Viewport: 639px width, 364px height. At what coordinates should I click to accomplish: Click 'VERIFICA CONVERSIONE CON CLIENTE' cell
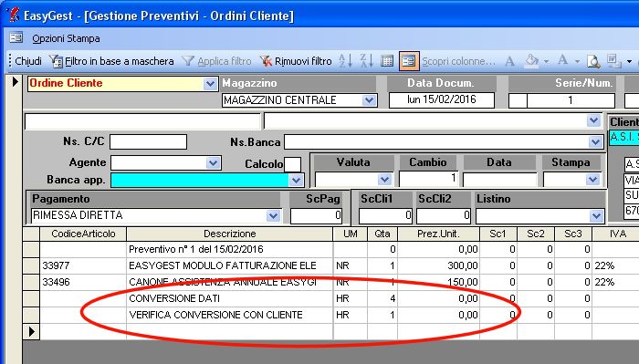tap(230, 315)
